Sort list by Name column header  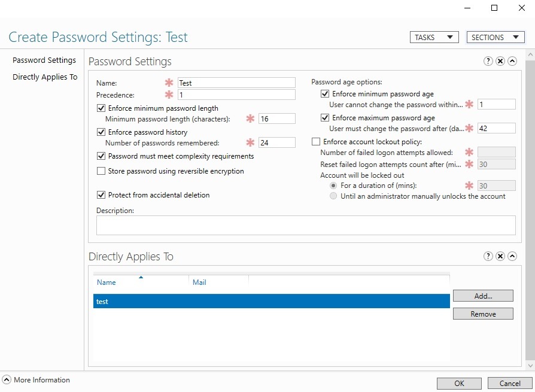coord(107,282)
